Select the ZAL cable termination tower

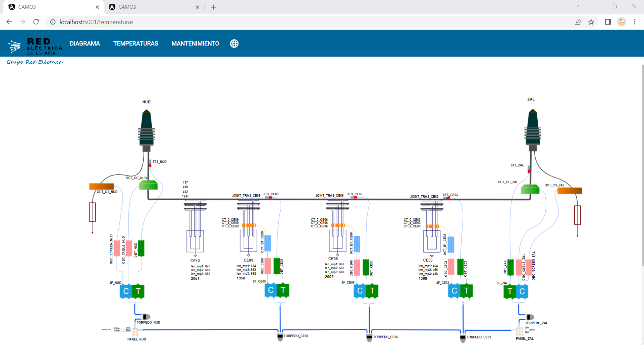(x=533, y=130)
